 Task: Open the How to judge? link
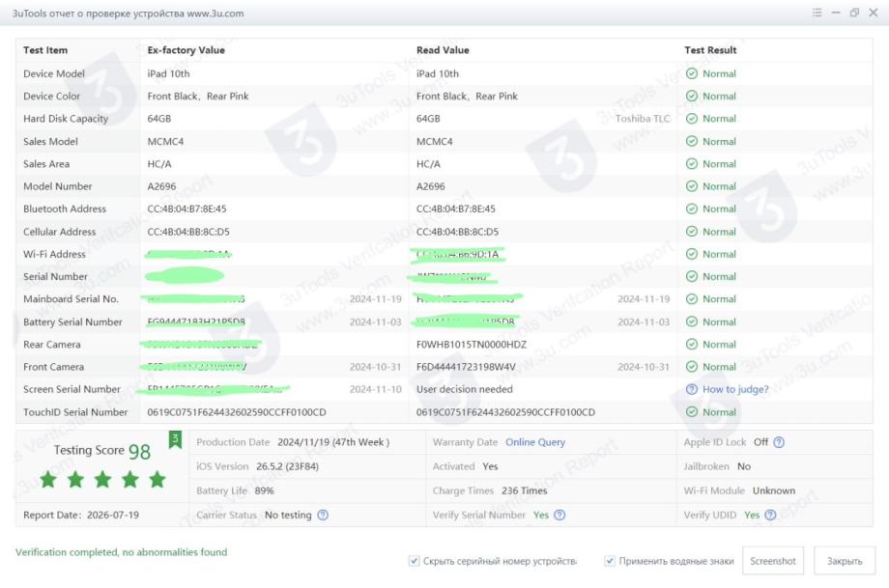tap(735, 389)
